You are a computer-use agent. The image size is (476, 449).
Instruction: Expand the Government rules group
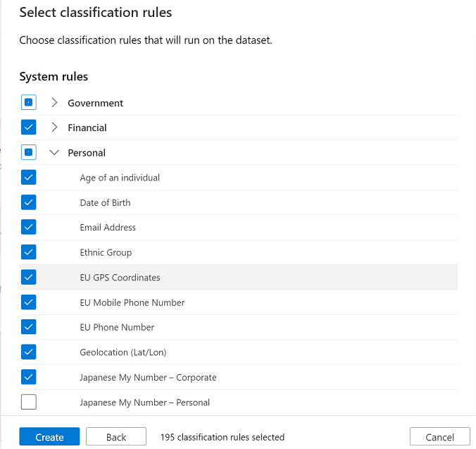(54, 103)
